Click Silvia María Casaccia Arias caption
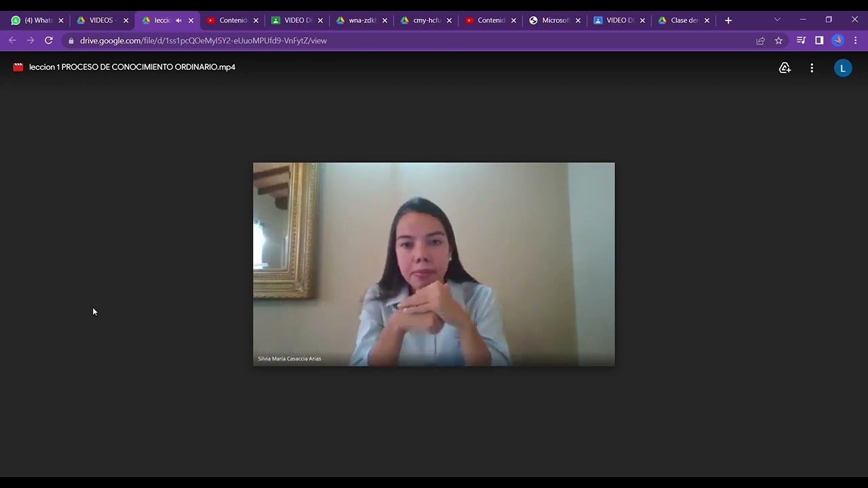This screenshot has width=868, height=488. point(290,359)
